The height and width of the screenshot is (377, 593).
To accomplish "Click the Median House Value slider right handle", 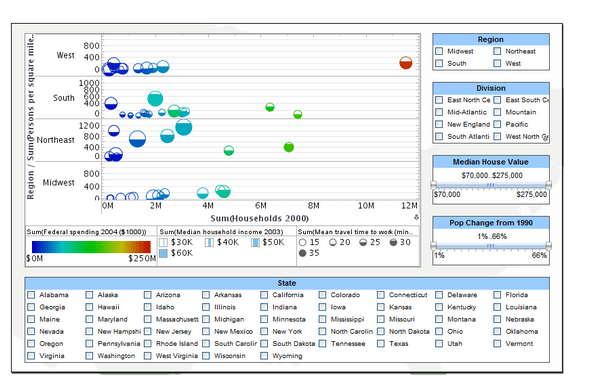I will (x=548, y=185).
